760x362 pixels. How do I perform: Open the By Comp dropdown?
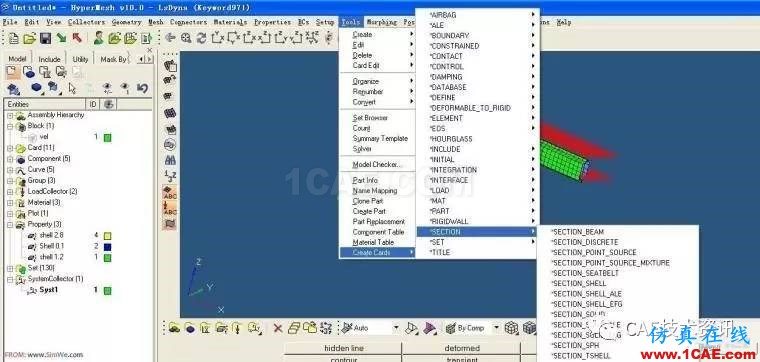tap(496, 328)
